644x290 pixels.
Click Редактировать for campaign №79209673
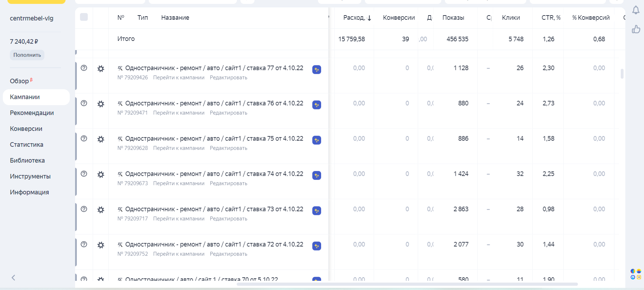pyautogui.click(x=228, y=183)
